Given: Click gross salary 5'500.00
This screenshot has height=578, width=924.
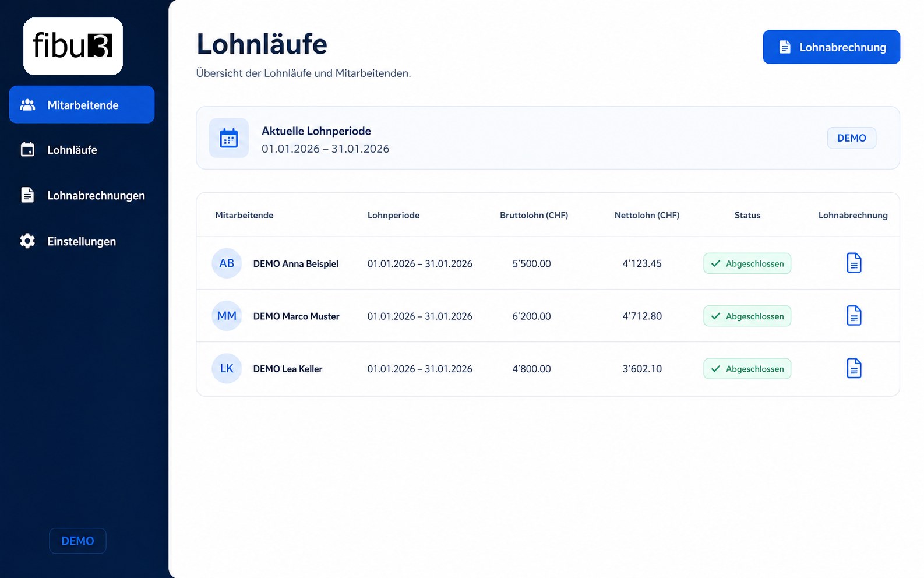Looking at the screenshot, I should [531, 263].
